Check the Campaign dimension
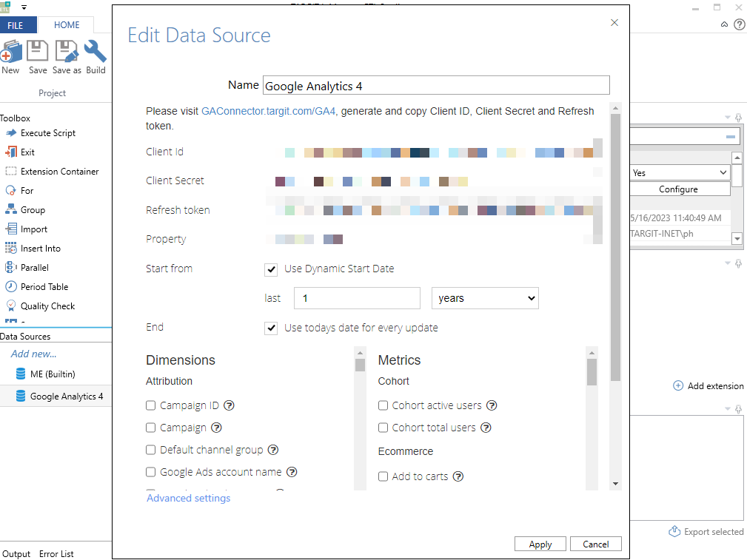Viewport: 747px width, 560px height. coord(150,428)
